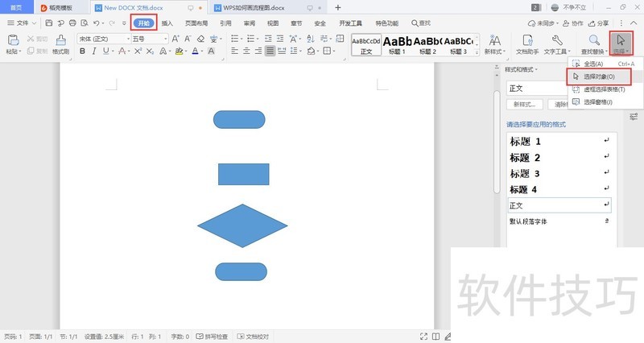
Task: Open the File (文件) menu
Action: (23, 23)
